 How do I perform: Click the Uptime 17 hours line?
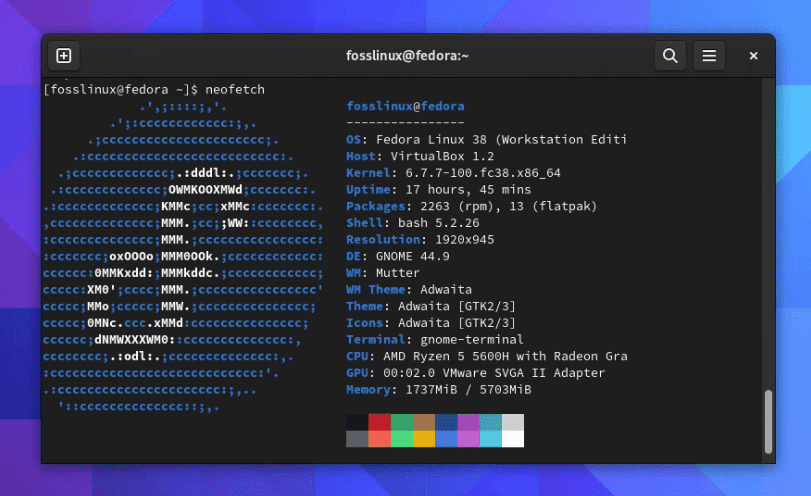(x=439, y=189)
